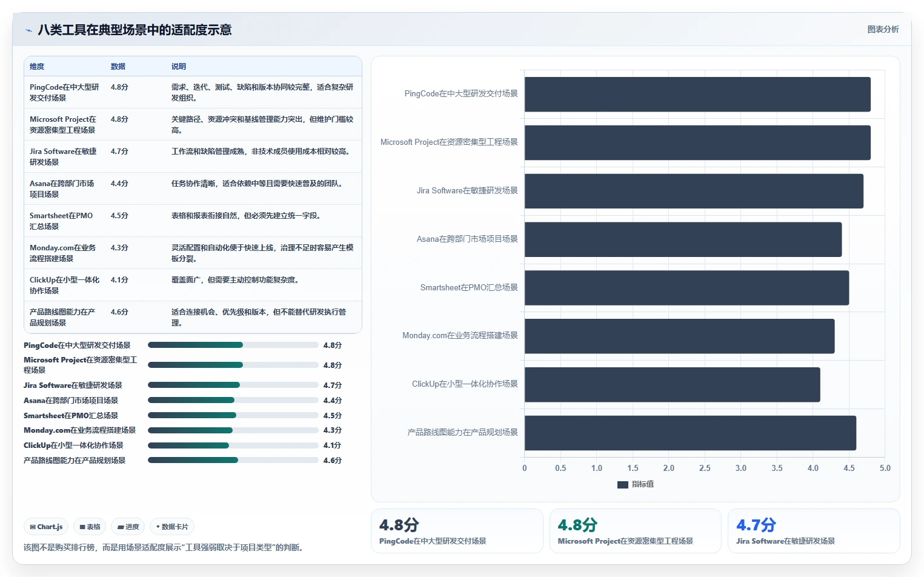
Task: Click the Asana progress bar in the list
Action: [x=233, y=400]
